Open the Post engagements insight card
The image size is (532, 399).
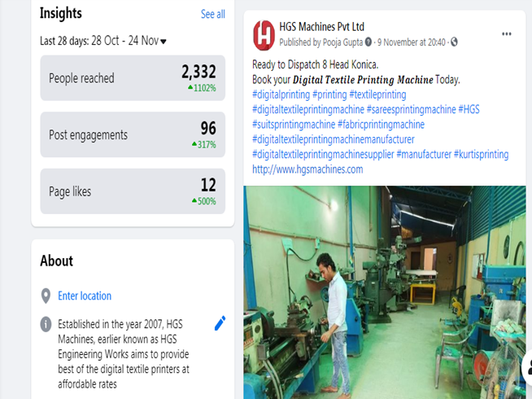coord(133,134)
